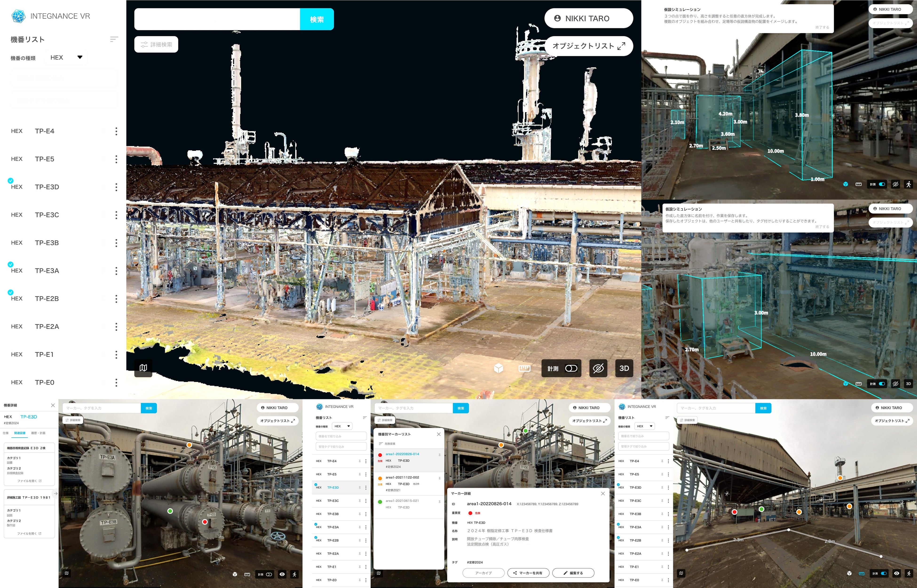Click the 3D view mode button

tap(624, 368)
